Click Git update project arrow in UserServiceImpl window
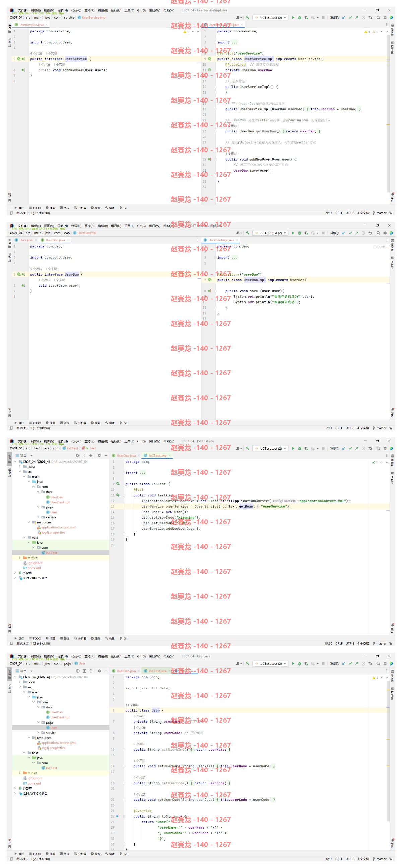This screenshot has height=868, width=402. pyautogui.click(x=343, y=17)
